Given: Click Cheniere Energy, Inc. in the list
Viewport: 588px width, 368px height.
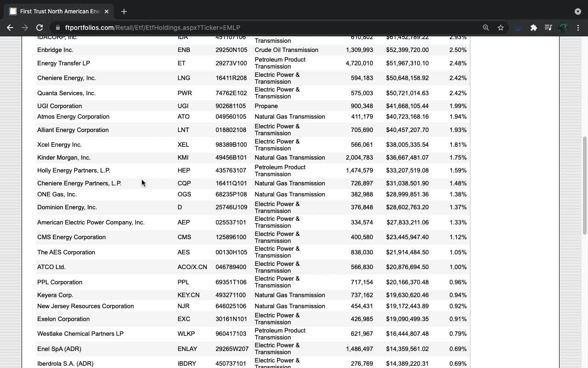Looking at the screenshot, I should 67,78.
